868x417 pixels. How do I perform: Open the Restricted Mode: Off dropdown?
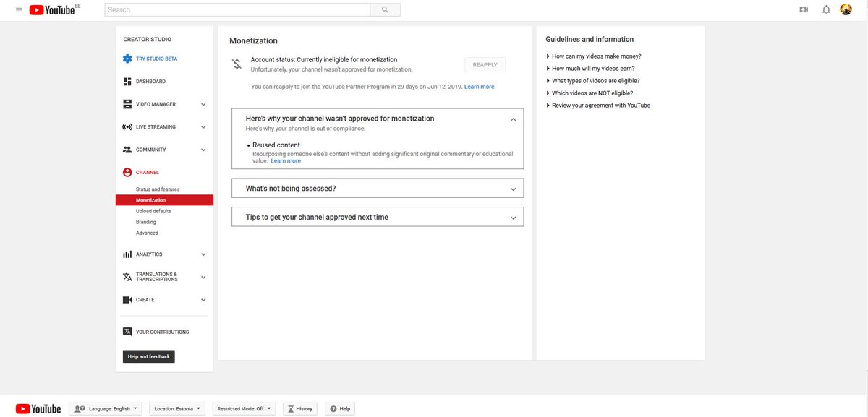(x=244, y=409)
